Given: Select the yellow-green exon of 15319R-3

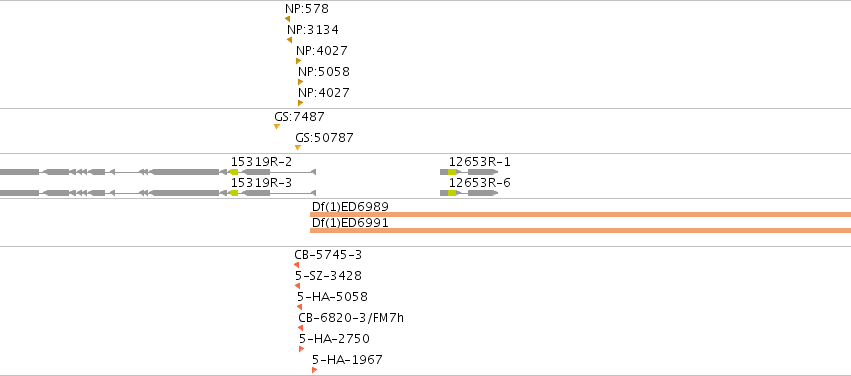Looking at the screenshot, I should [x=234, y=193].
